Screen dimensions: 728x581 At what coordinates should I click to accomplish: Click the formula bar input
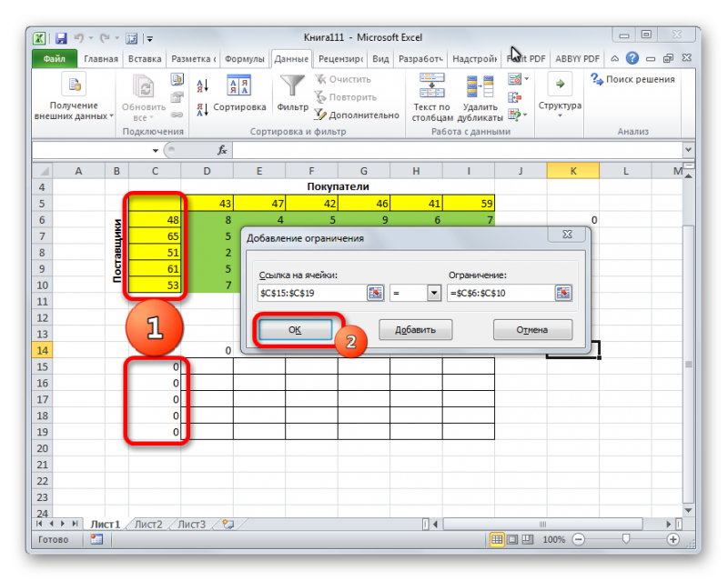[x=457, y=150]
